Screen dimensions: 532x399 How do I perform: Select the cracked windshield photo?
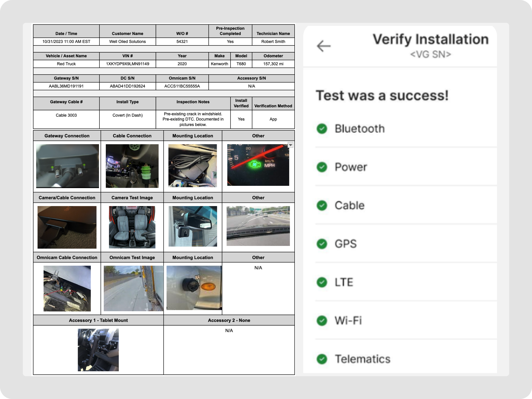coord(258,226)
